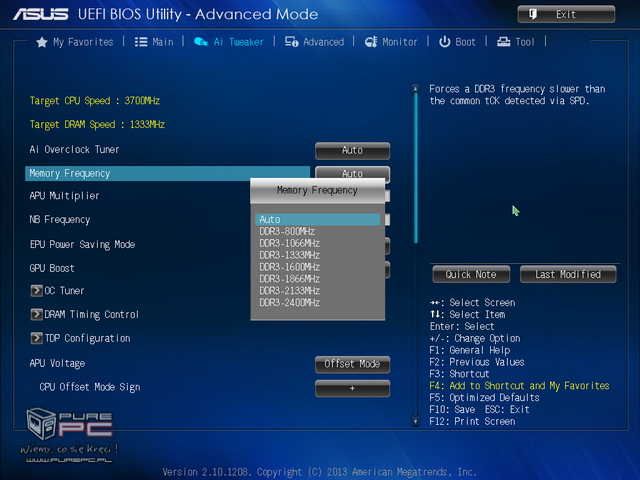Click the list icon beside Main
640x480 pixels.
pos(141,42)
